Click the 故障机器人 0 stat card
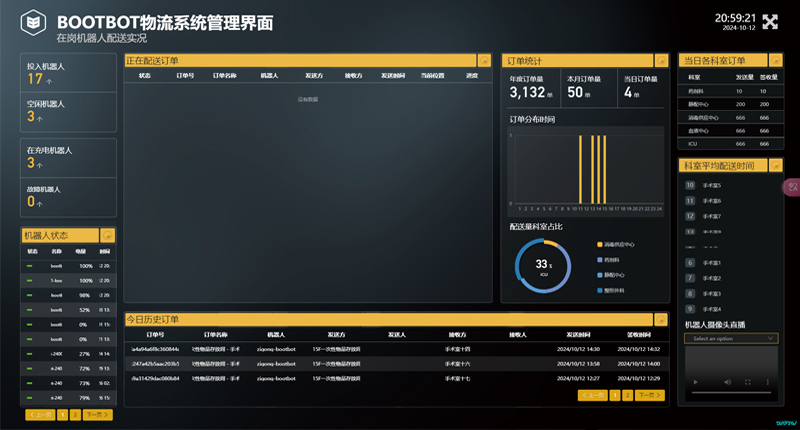 [x=68, y=197]
